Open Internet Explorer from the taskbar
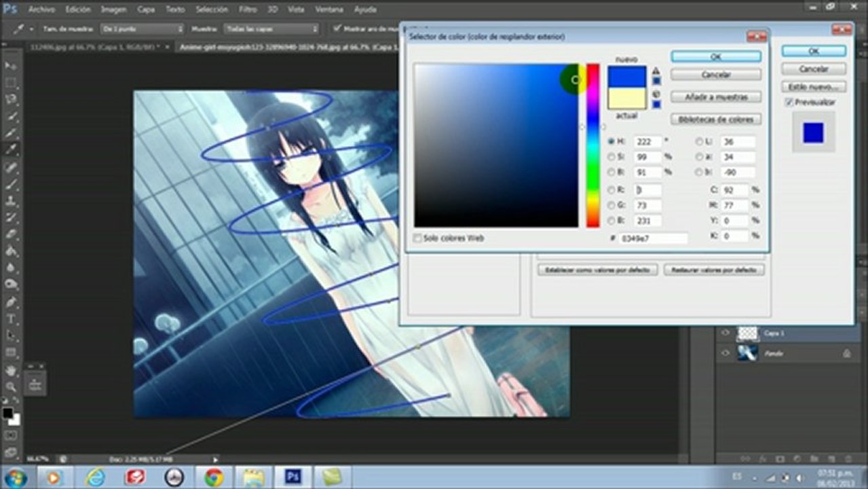 pyautogui.click(x=95, y=477)
